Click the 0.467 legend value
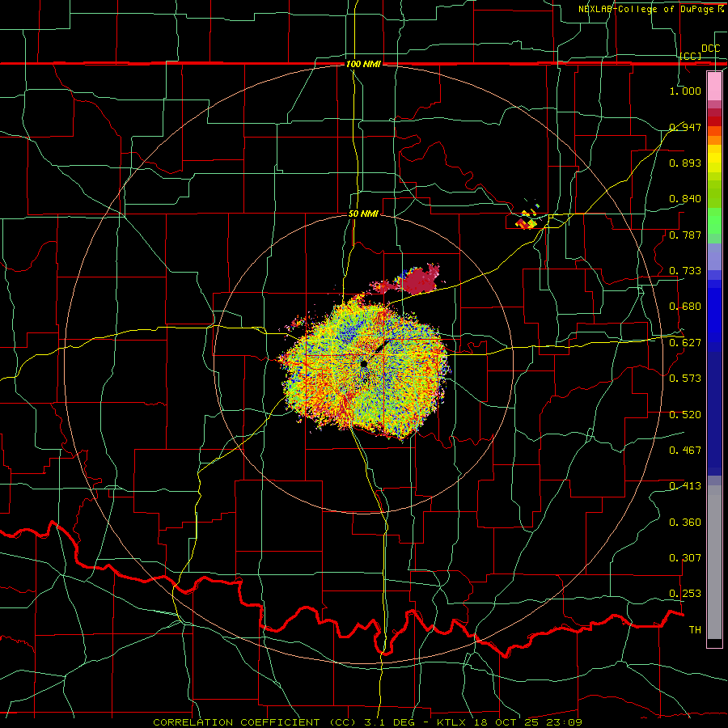 [x=685, y=451]
